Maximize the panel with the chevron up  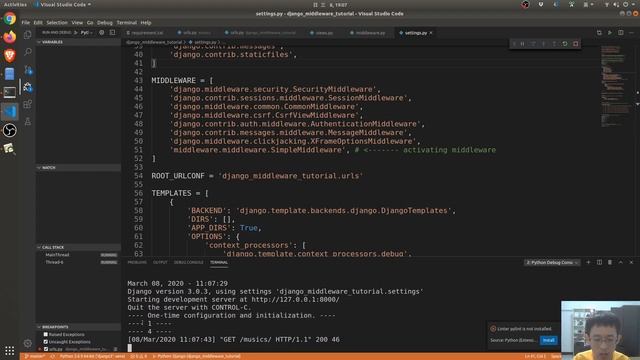[620, 262]
